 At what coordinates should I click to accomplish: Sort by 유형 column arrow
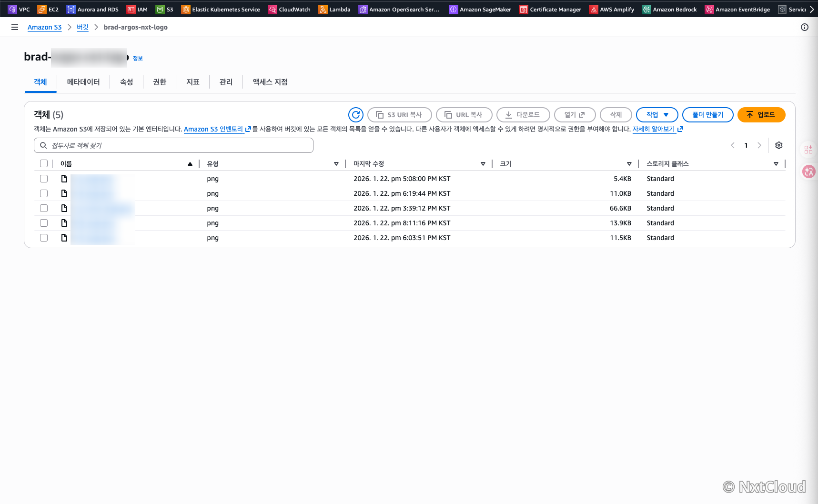[336, 164]
